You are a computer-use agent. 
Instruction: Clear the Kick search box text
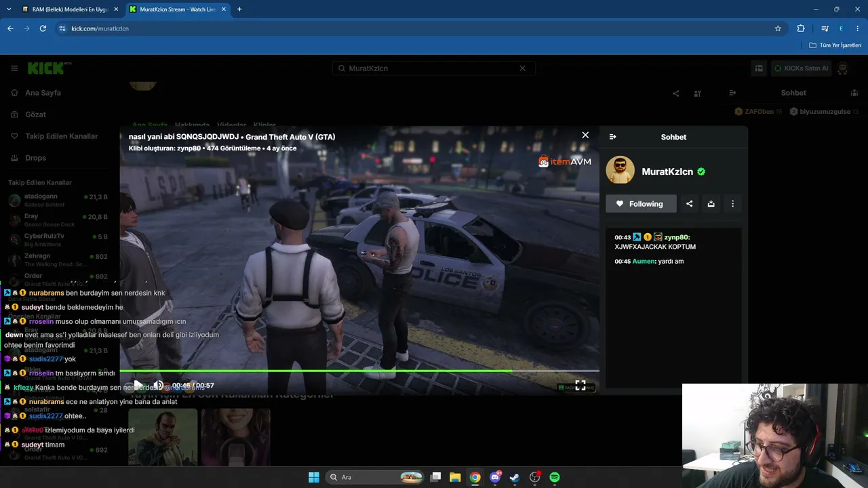522,68
